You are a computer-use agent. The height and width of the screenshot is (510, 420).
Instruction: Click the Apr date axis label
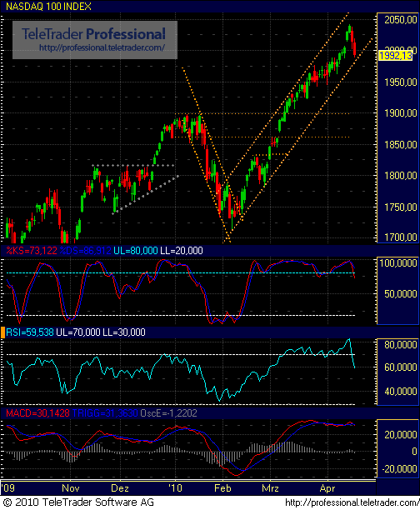(x=327, y=488)
